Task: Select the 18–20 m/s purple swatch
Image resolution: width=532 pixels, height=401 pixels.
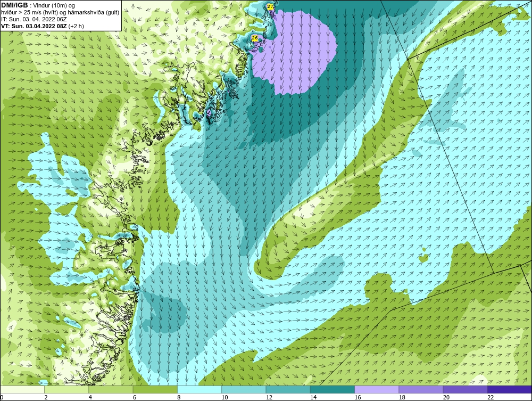Action: coord(421,389)
